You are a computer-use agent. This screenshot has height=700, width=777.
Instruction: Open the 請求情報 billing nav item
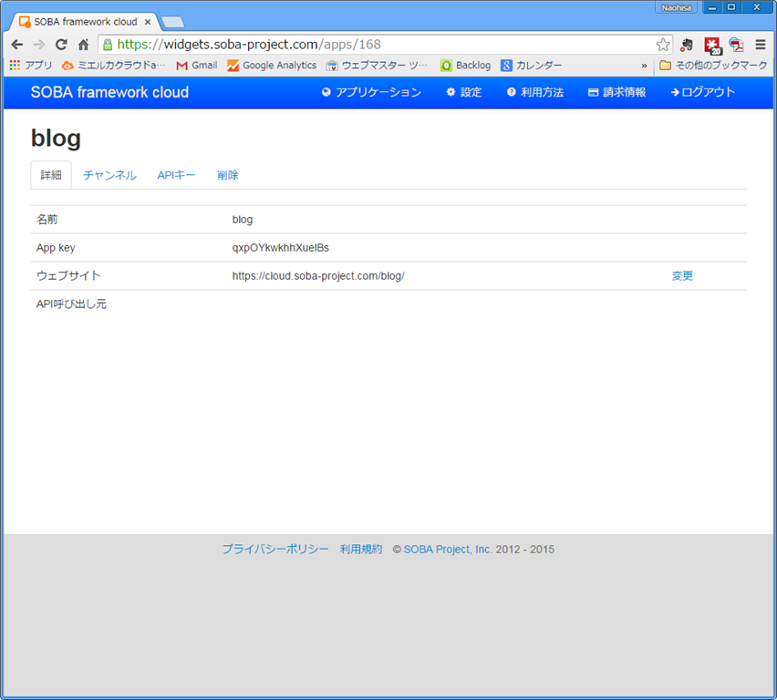click(616, 92)
